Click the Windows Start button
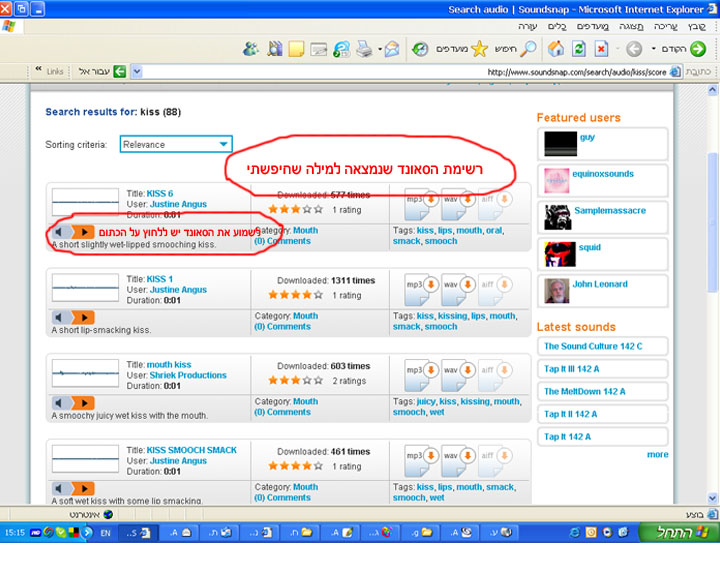Image resolution: width=720 pixels, height=576 pixels. tap(679, 532)
